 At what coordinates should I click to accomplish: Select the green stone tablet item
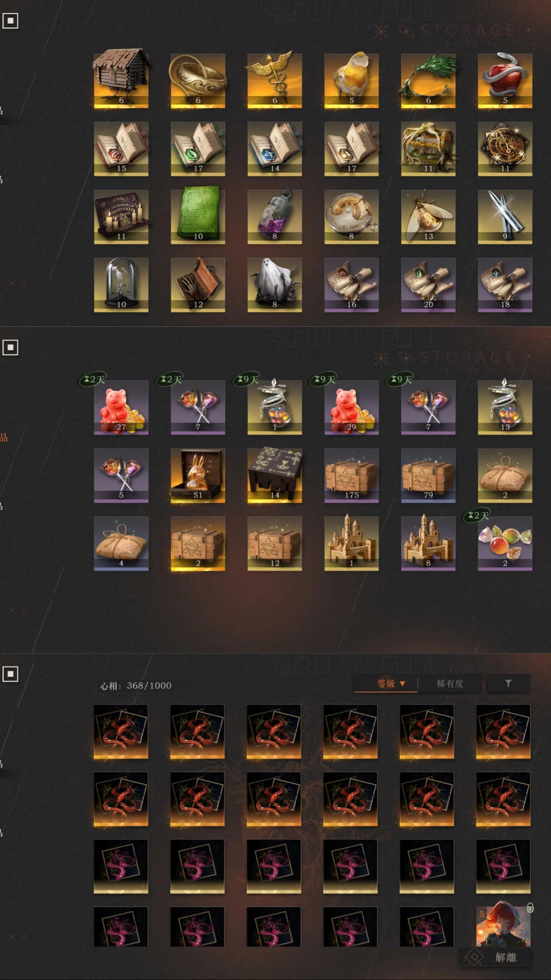click(198, 216)
